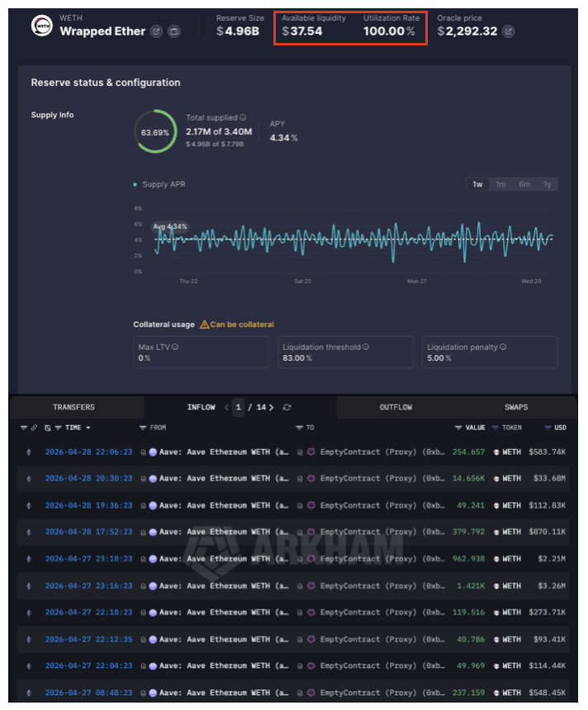Open transaction dated 2026-04-28 20:30:23

pyautogui.click(x=89, y=479)
